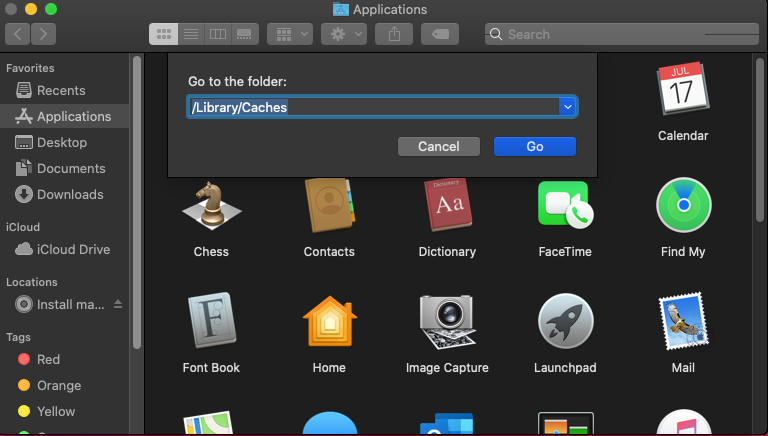Open the Dictionary app icon
Viewport: 768px width, 436px height.
point(447,205)
